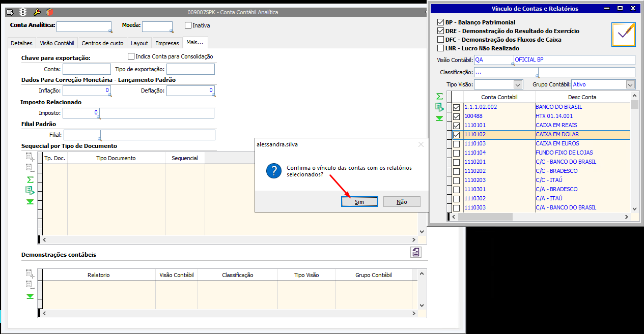The width and height of the screenshot is (644, 334).
Task: Expand the Grupo Contábil dropdown
Action: [x=630, y=84]
